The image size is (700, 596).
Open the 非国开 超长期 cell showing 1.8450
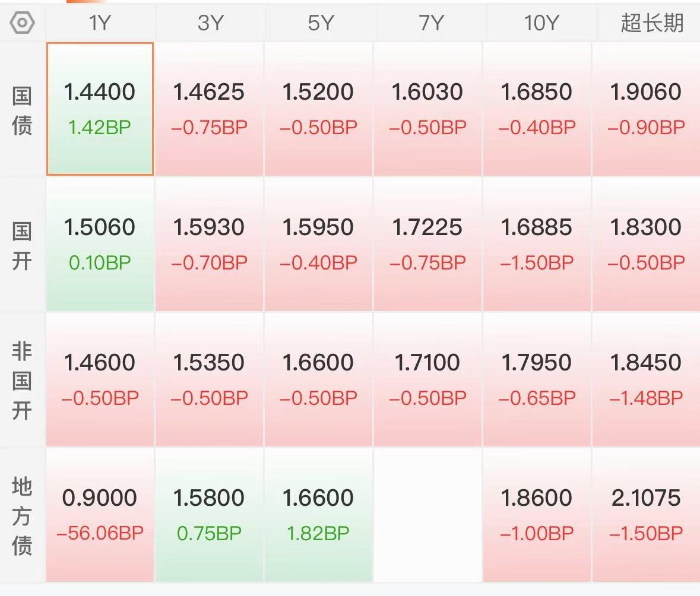pyautogui.click(x=646, y=379)
